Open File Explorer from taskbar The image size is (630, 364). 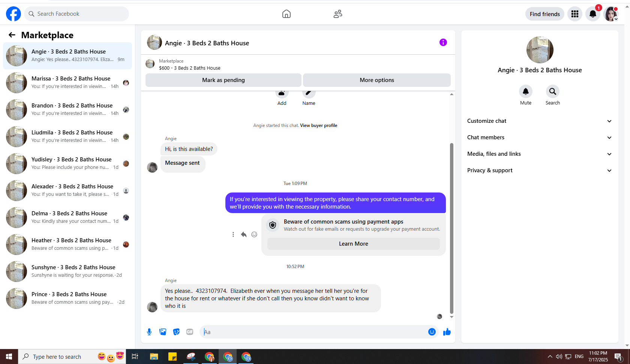(154, 357)
